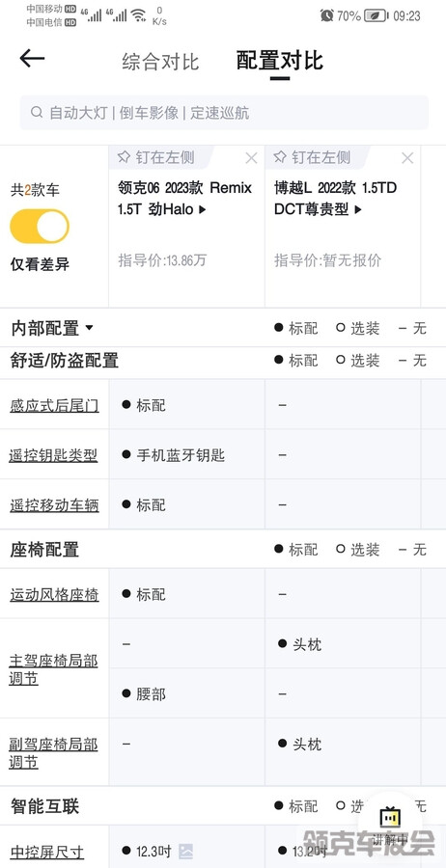This screenshot has width=446, height=868.
Task: Open the 遥控钥匙类型 explanation link
Action: [x=53, y=455]
